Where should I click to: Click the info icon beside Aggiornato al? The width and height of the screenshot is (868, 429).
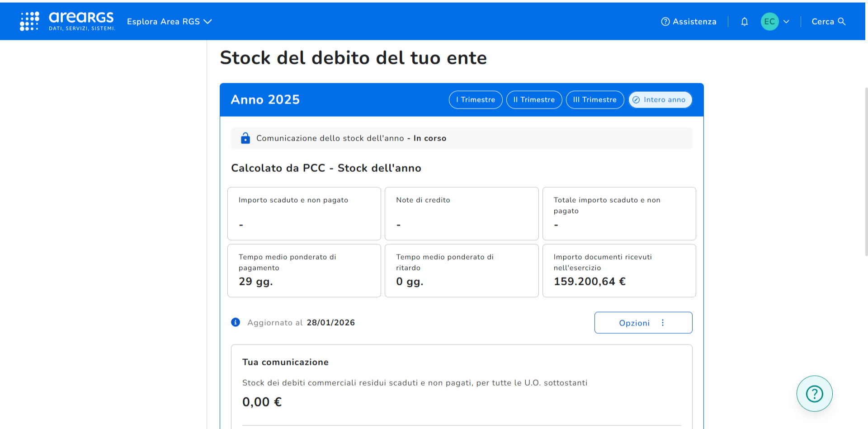tap(236, 322)
